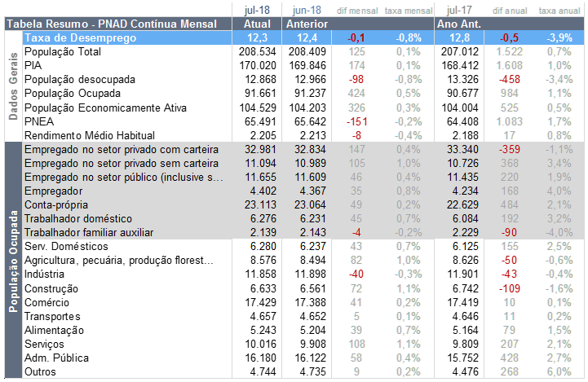Select the 'Trabalhador doméstico' row label
The width and height of the screenshot is (588, 382).
pos(78,219)
